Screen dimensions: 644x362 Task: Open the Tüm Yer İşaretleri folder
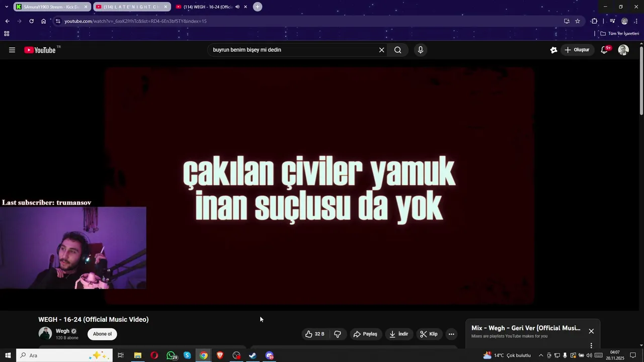(620, 34)
